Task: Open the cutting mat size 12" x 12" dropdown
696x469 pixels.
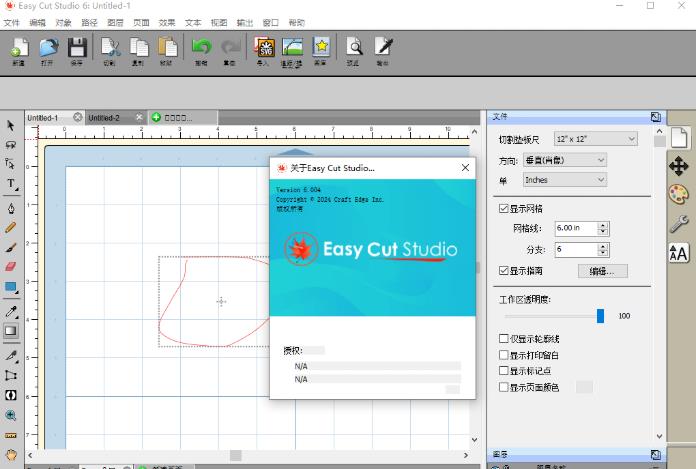Action: tap(596, 139)
